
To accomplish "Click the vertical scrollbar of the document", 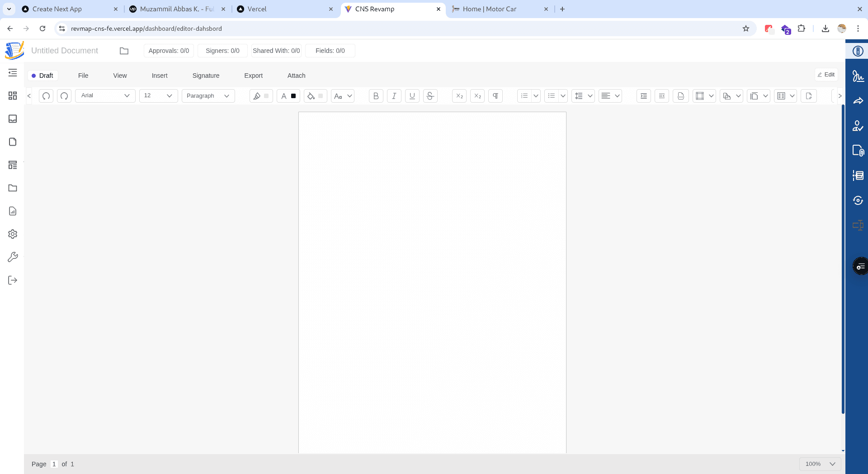I will pyautogui.click(x=843, y=259).
